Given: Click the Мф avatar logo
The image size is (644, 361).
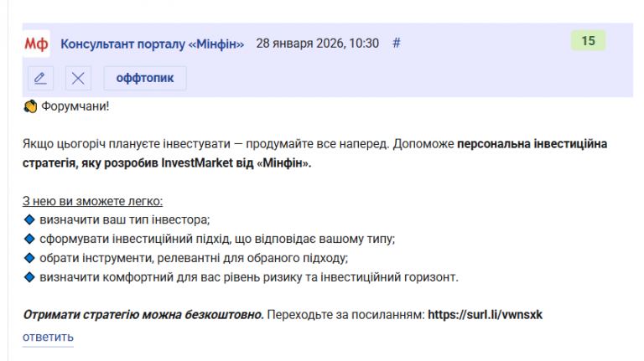Looking at the screenshot, I should click(36, 43).
